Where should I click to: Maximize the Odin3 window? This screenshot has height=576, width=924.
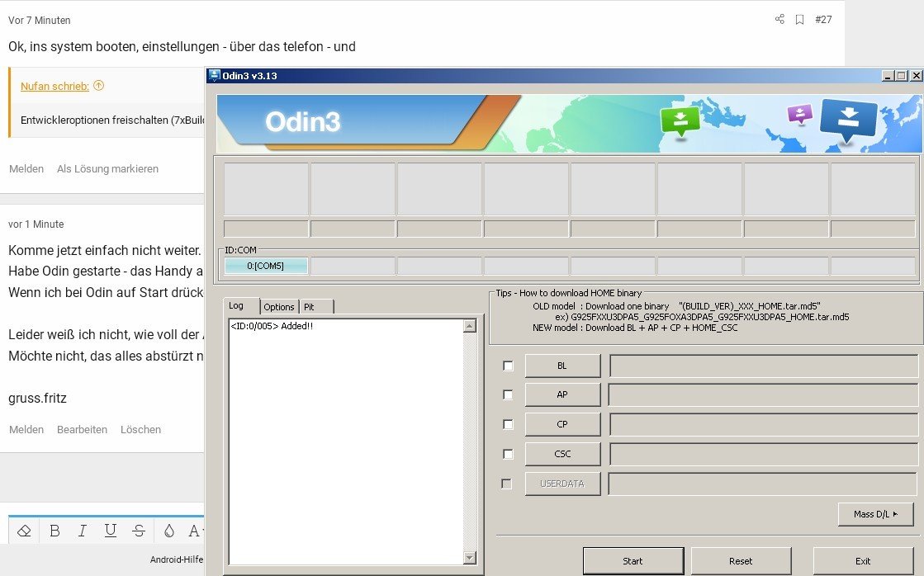tap(902, 75)
